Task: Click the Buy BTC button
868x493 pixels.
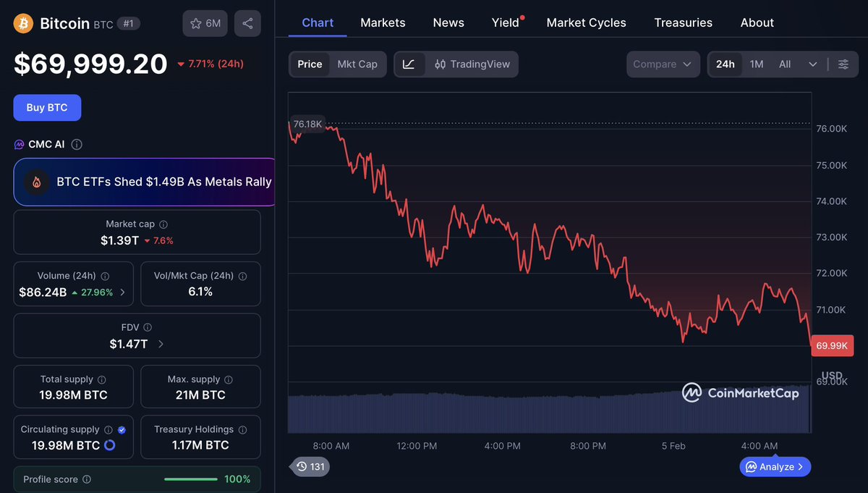Action: pos(47,107)
